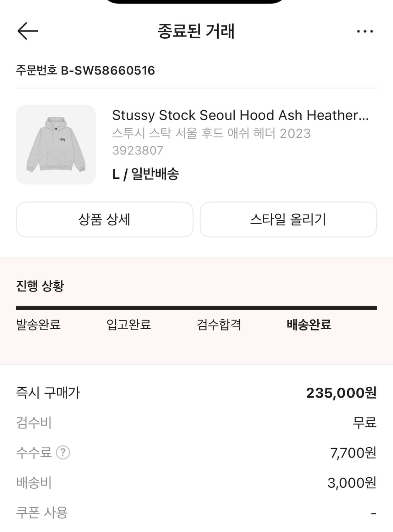This screenshot has height=532, width=393.
Task: Select the 검수합격 progress step
Action: [x=219, y=325]
